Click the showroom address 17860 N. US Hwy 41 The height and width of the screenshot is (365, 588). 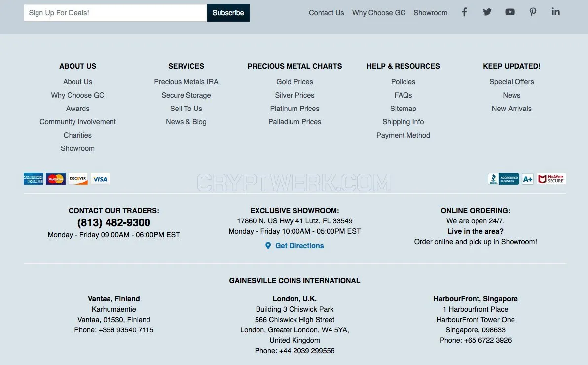[x=294, y=221]
